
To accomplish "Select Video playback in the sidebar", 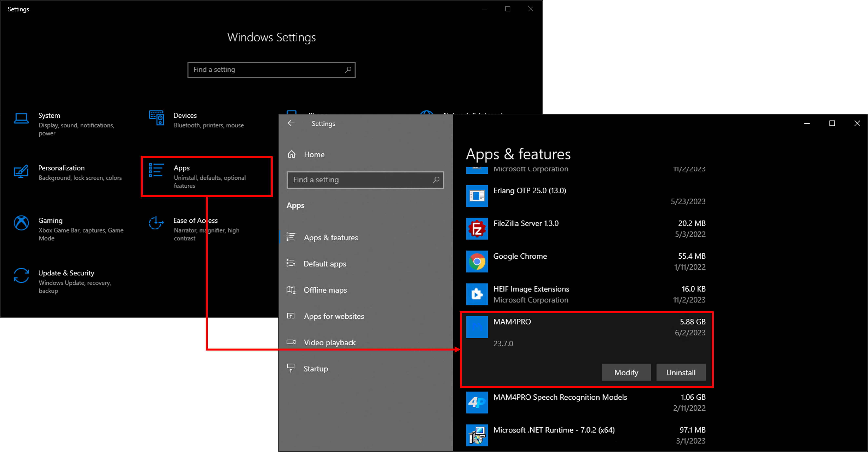I will pos(366,342).
